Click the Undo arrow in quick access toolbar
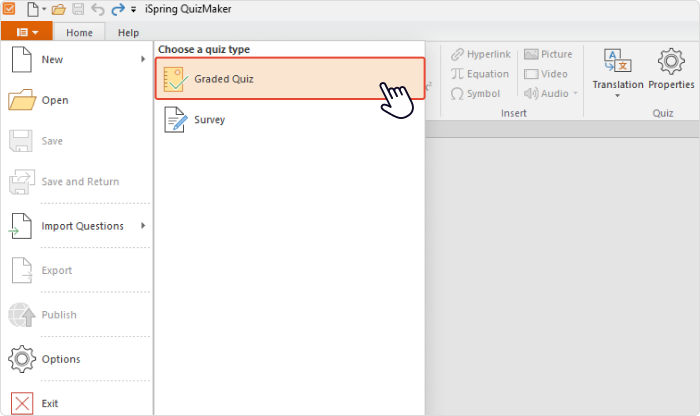Screen dimensions: 700x416 coord(98,9)
